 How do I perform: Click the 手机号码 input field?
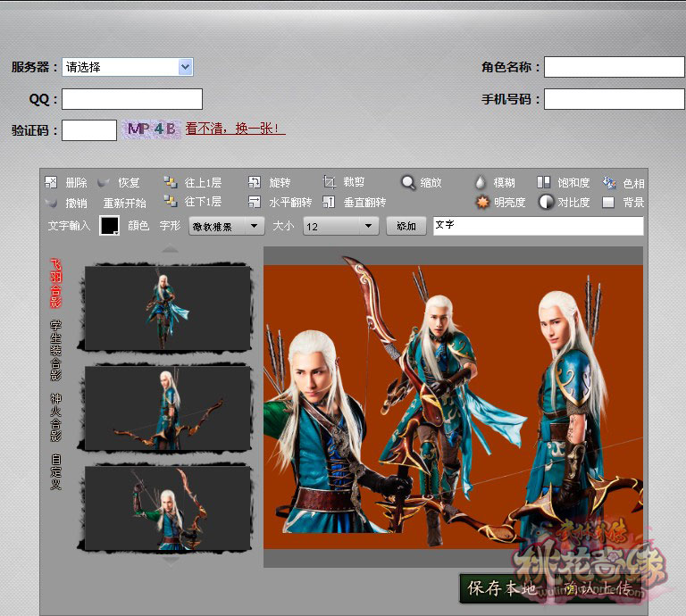(x=615, y=99)
